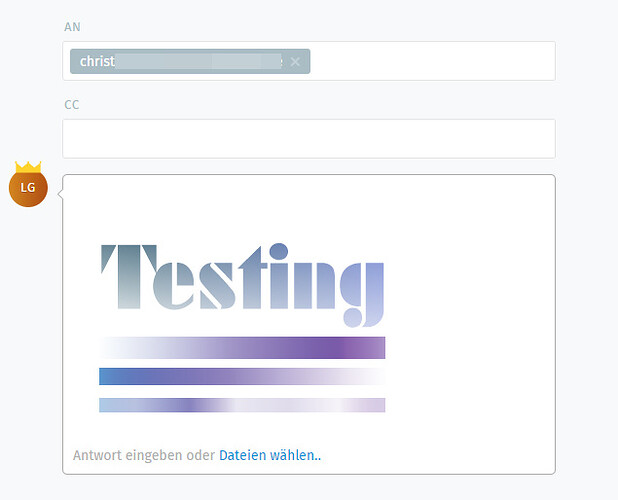Click the top purple gradient bar fading from white
The width and height of the screenshot is (618, 500).
click(242, 348)
